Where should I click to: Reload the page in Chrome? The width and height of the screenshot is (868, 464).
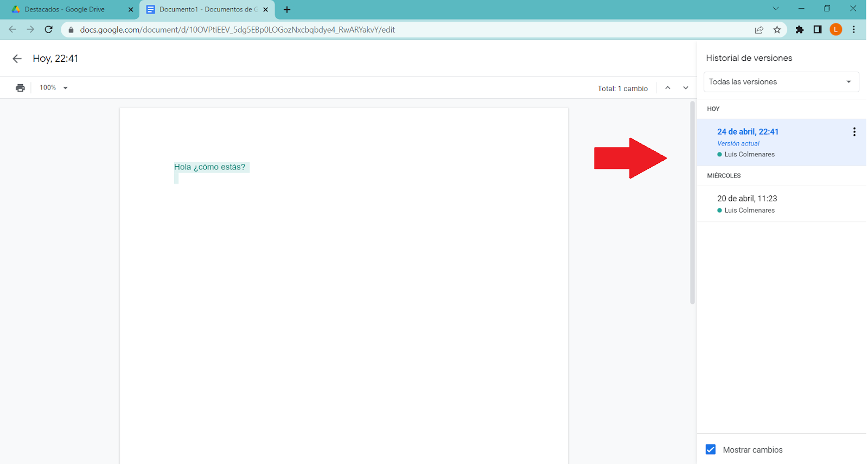49,29
